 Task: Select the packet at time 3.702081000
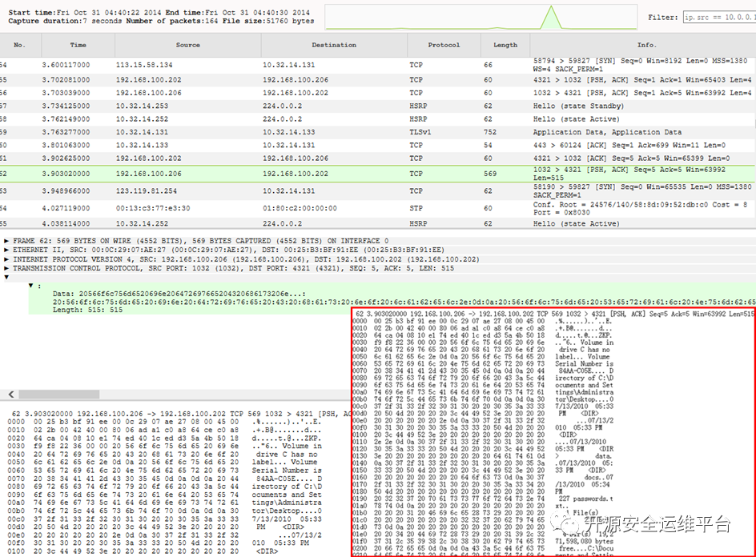coord(66,80)
